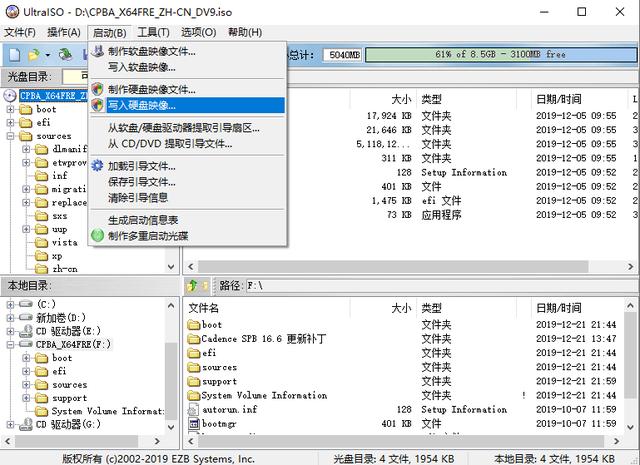Expand the support folder in 本地目录 tree

pos(26,398)
